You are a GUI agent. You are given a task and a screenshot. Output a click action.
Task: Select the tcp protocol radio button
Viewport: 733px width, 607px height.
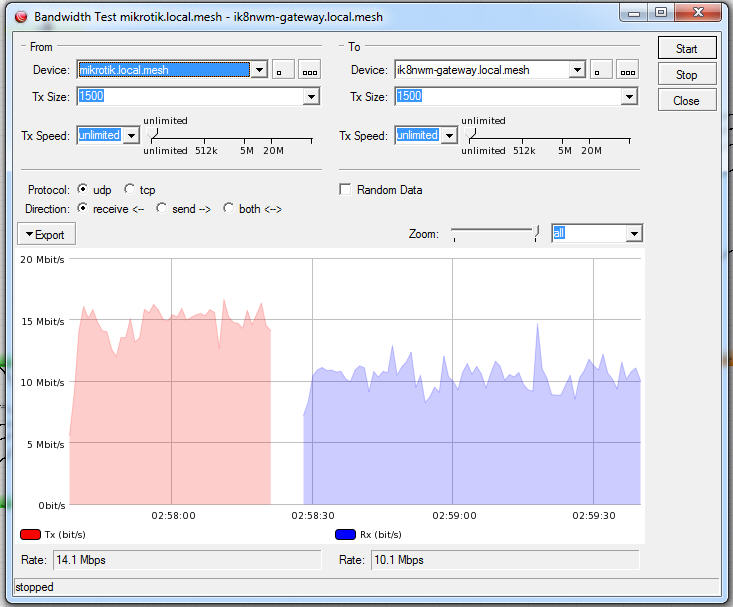point(129,189)
